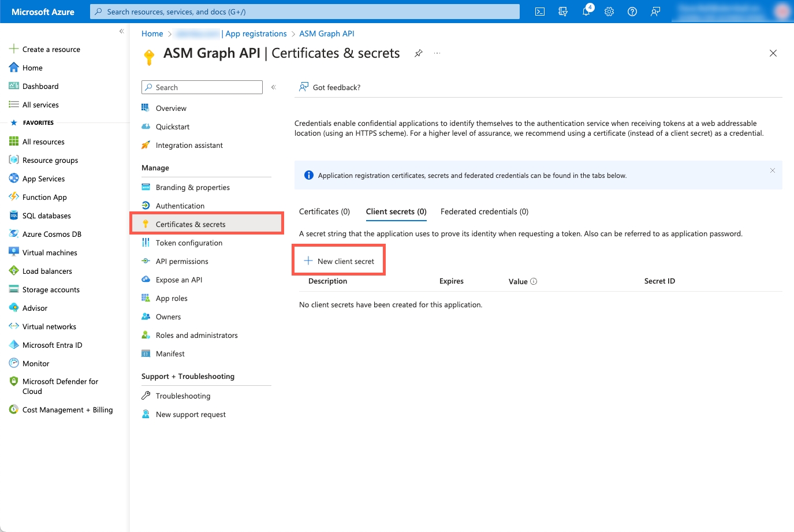The image size is (794, 532).
Task: Click the resource menu Search field
Action: [202, 87]
